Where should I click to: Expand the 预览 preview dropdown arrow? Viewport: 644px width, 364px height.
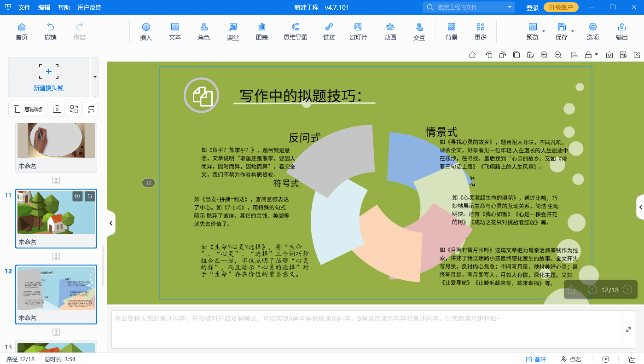click(x=544, y=31)
